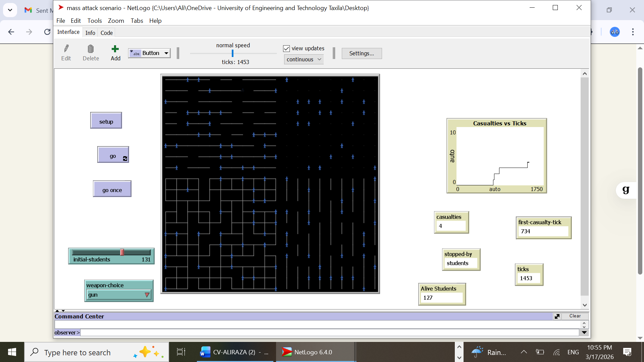Click the browser reload icon
Image resolution: width=644 pixels, height=362 pixels.
click(x=47, y=32)
